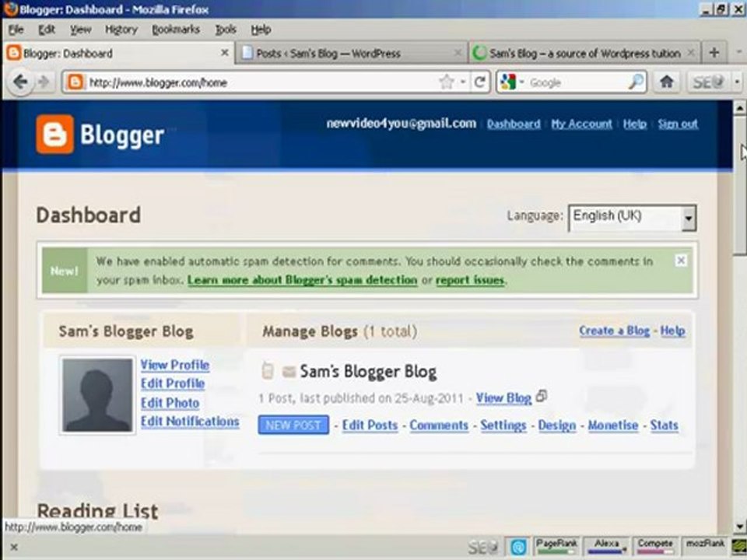Click the mozRank status bar indicator
This screenshot has height=560, width=747.
click(x=705, y=546)
